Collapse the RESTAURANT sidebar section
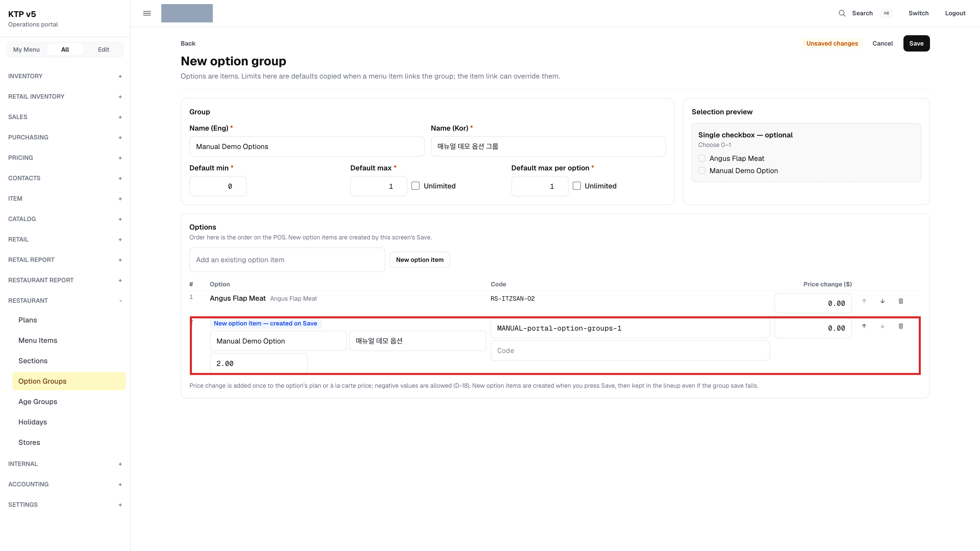This screenshot has width=980, height=551. click(x=65, y=300)
